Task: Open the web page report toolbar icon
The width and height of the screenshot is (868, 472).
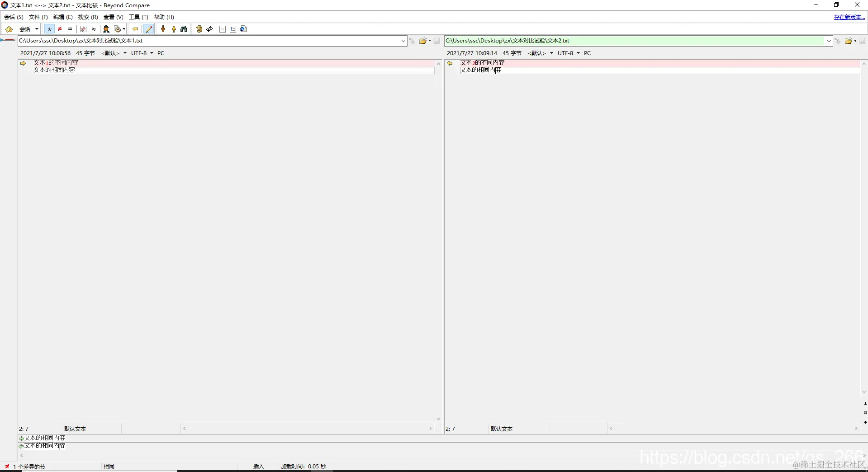Action: (243, 29)
